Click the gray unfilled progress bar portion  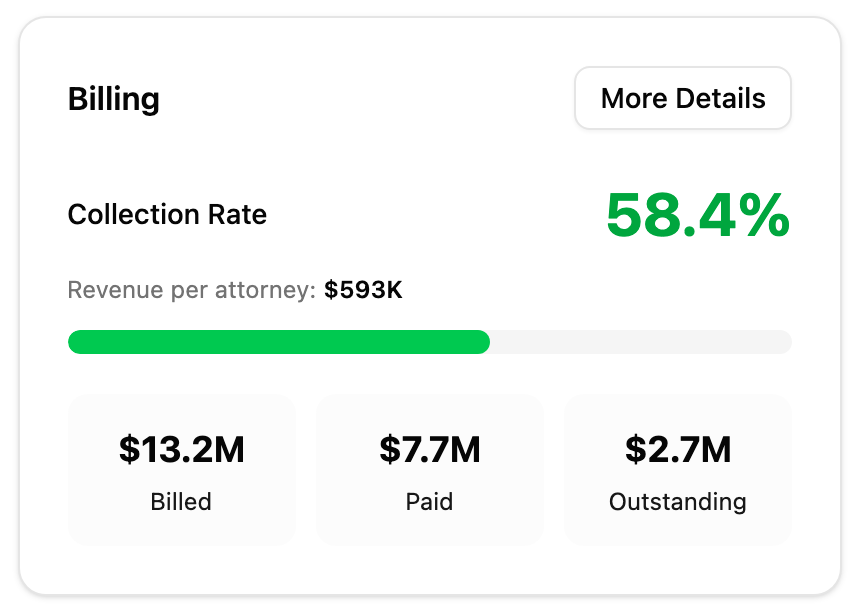640,342
